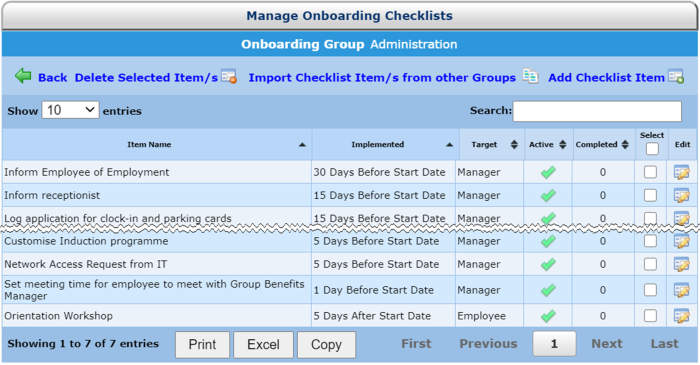
Task: Click the Add Checklist Item plus icon
Action: [676, 76]
